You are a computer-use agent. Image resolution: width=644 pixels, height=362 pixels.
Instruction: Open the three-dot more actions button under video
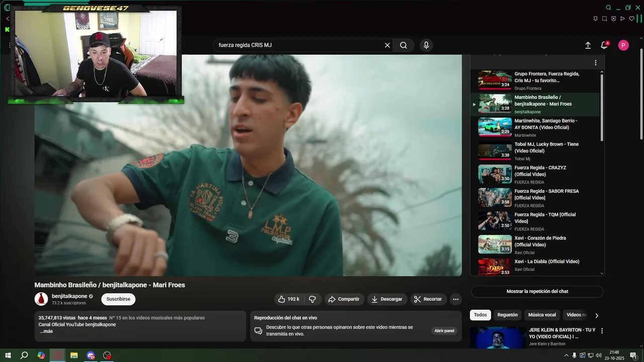click(455, 299)
